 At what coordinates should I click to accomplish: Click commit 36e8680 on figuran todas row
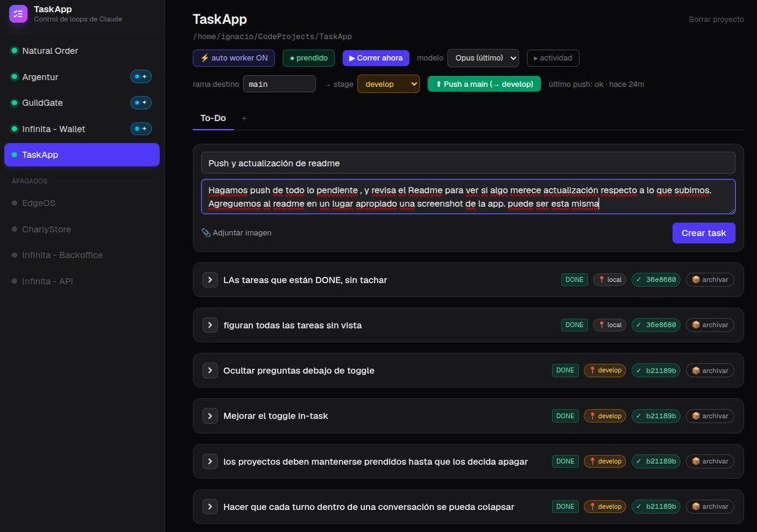pyautogui.click(x=656, y=325)
